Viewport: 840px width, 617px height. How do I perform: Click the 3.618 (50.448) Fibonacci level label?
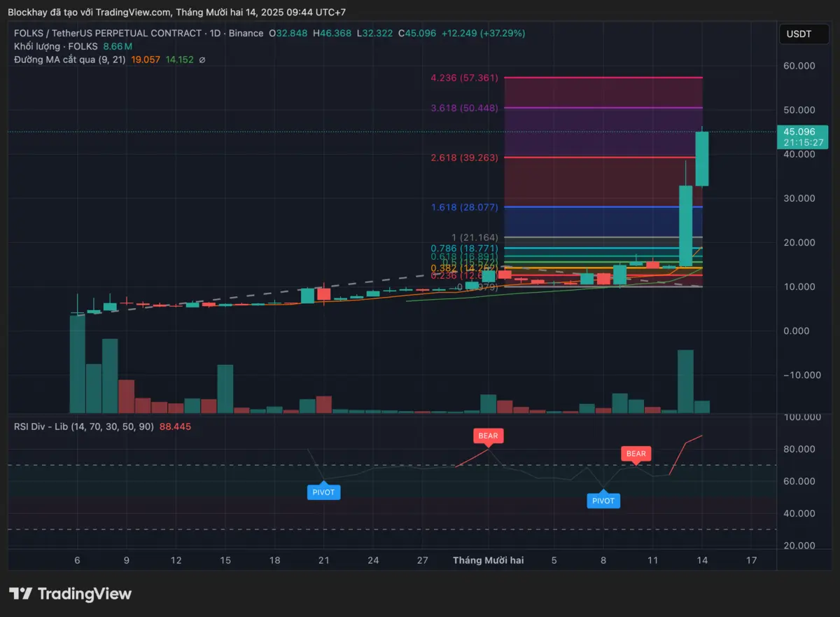tap(464, 108)
